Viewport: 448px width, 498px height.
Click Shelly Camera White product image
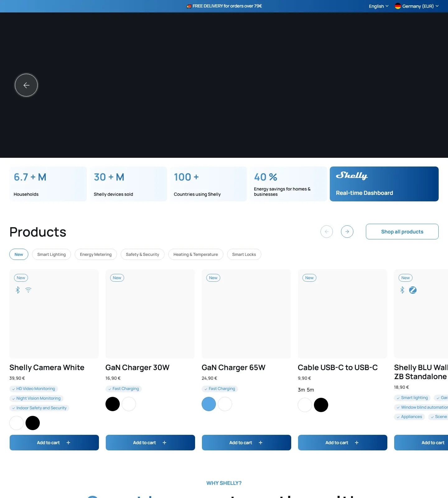point(54,314)
